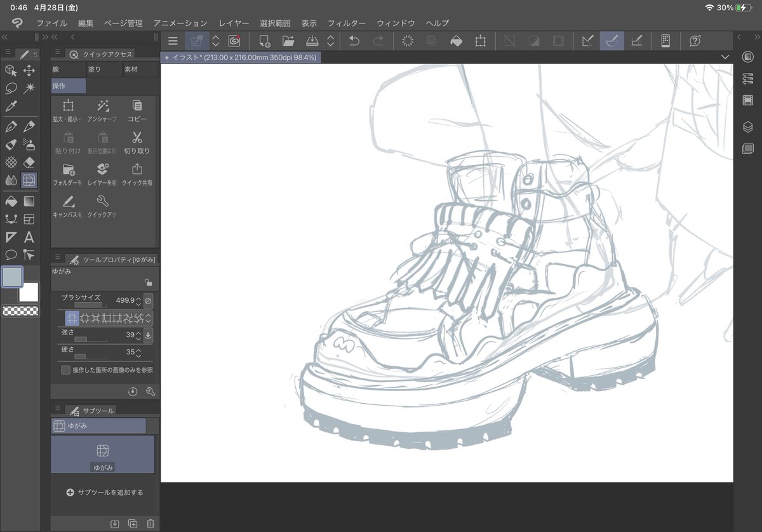Click the Clear (spinning dots) icon

[408, 41]
